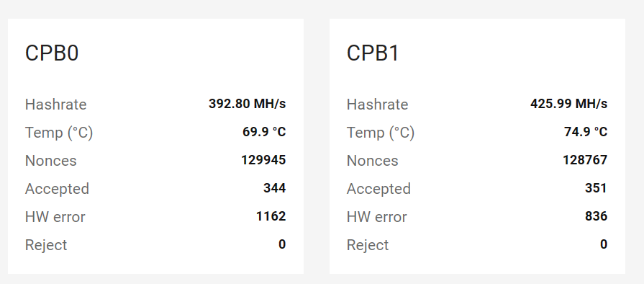Screen dimensions: 644x284
Task: Click CPB1 accepted value 351
Action: (596, 188)
